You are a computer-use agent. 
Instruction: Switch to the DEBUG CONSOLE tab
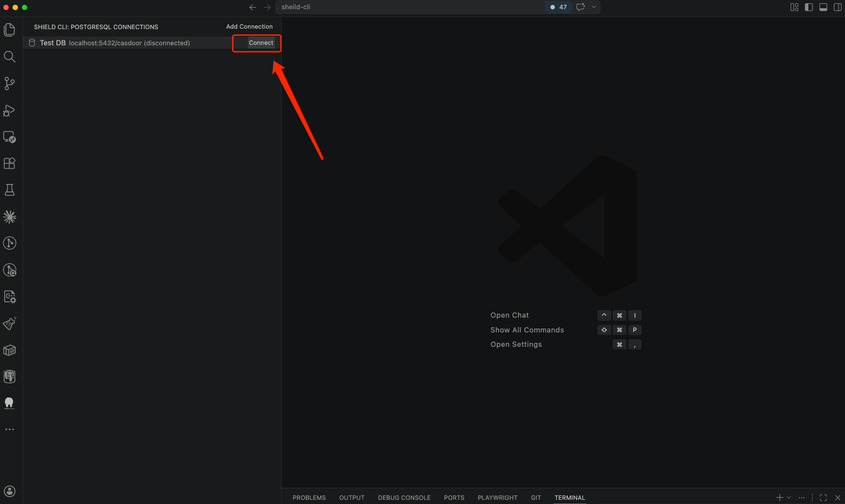click(404, 498)
